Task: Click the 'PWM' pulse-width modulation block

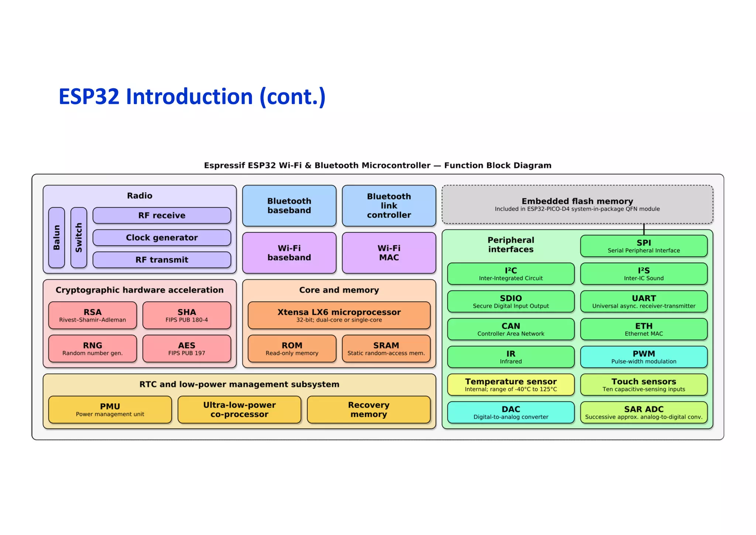Action: [x=644, y=357]
